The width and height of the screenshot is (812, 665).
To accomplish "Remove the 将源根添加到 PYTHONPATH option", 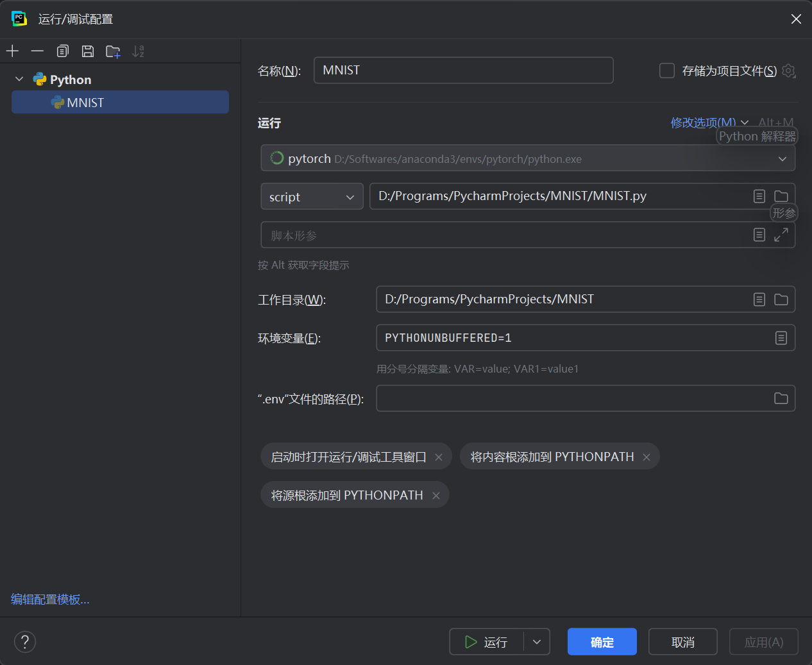I will pos(436,495).
